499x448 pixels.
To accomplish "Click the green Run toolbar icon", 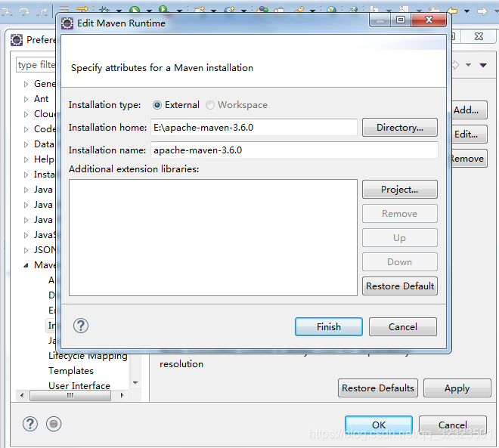I will 135,10.
